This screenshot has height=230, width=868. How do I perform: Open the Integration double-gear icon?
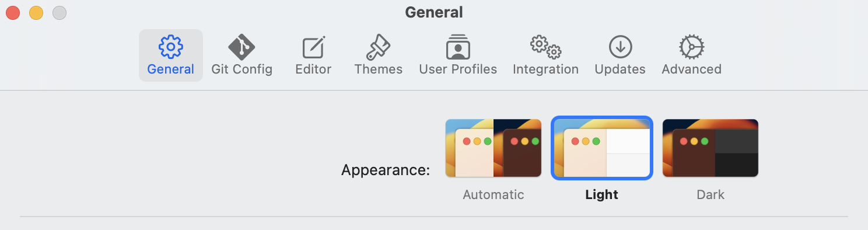tap(545, 47)
